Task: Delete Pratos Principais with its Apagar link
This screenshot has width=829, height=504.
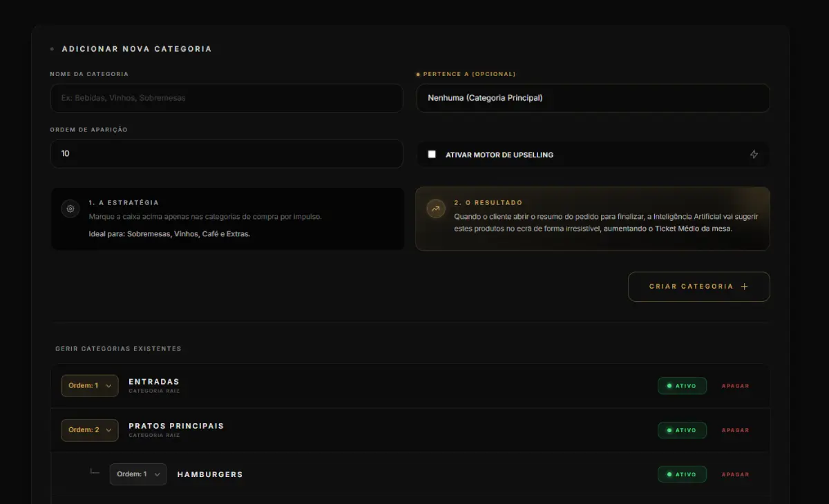Action: click(x=735, y=430)
